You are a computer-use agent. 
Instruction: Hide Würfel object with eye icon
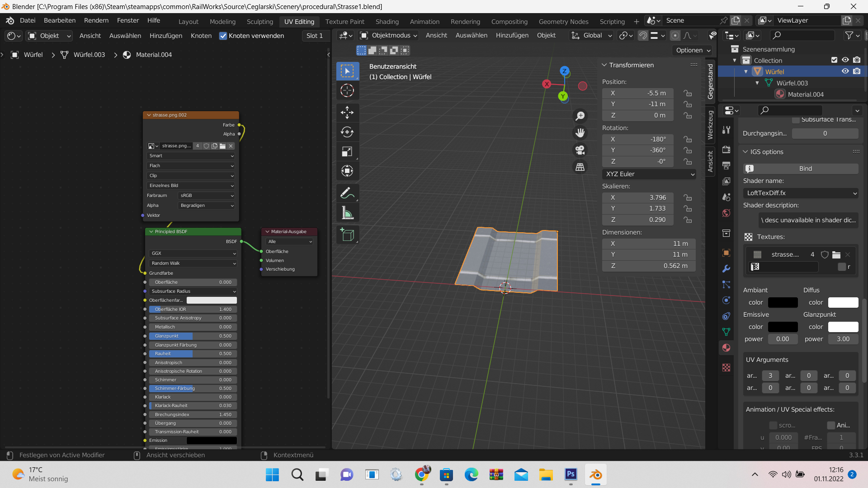point(845,71)
